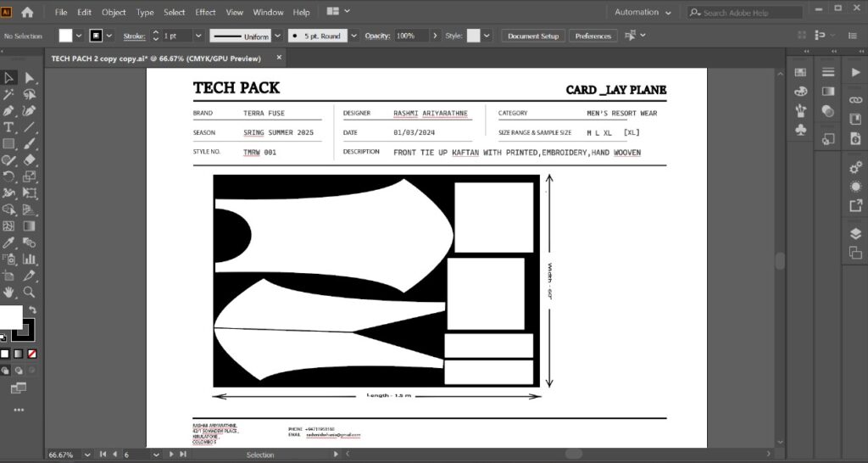Choose the Direct Selection tool
Image resolution: width=868 pixels, height=463 pixels.
point(30,78)
